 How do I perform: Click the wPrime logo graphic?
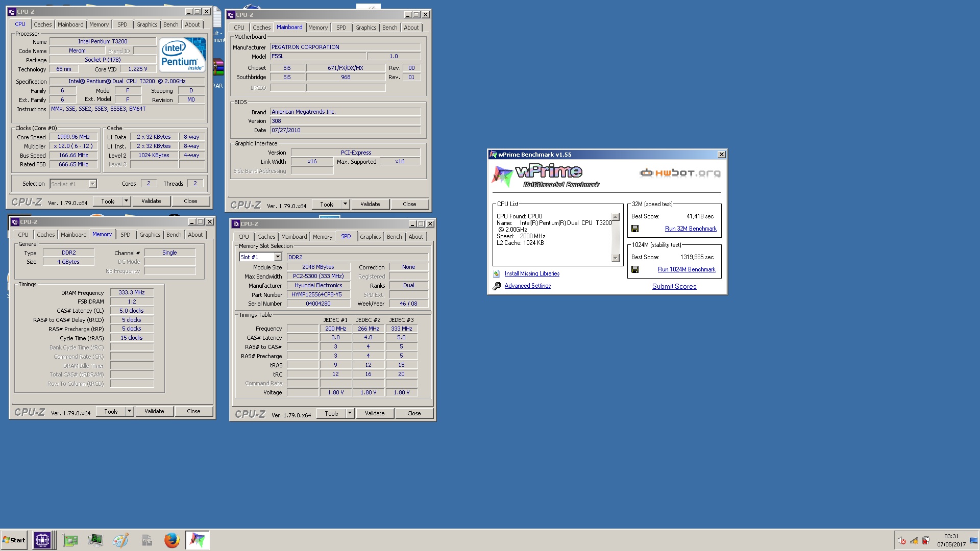coord(546,176)
